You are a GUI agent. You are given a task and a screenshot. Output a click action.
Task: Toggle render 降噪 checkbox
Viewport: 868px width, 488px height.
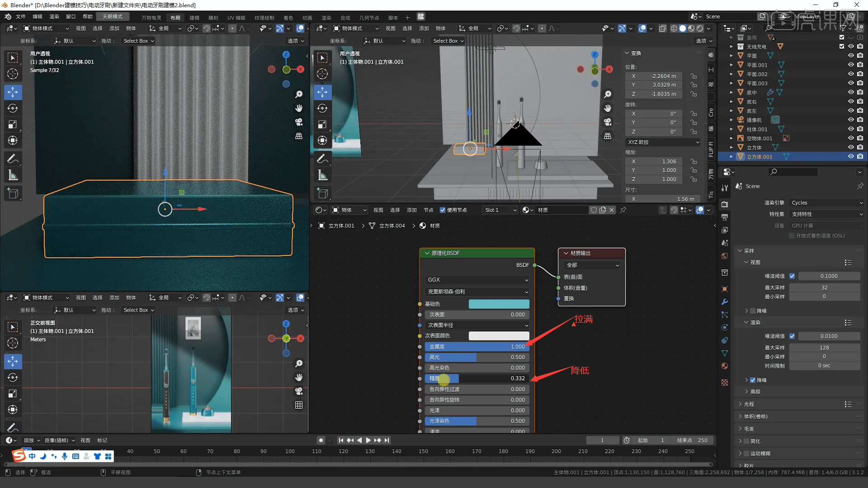pyautogui.click(x=753, y=380)
